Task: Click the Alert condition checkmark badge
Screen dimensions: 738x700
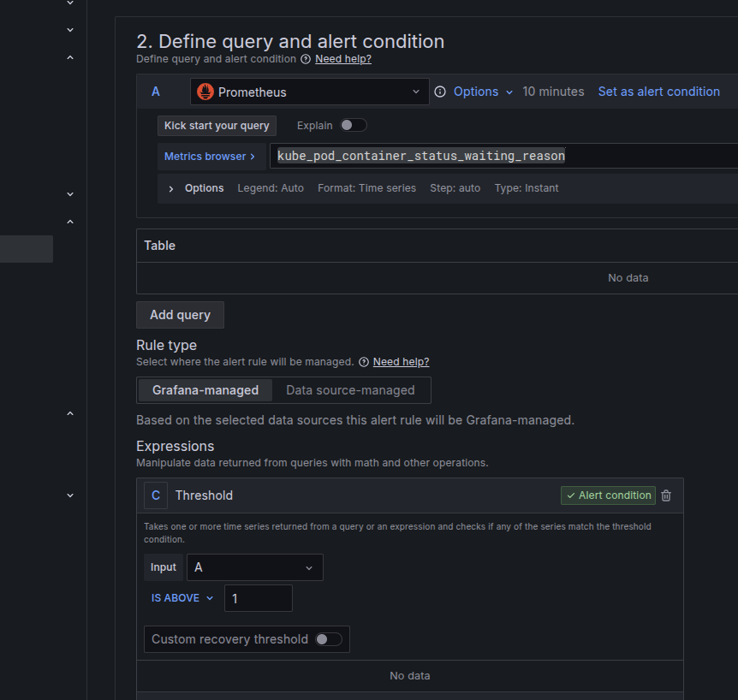Action: 609,495
